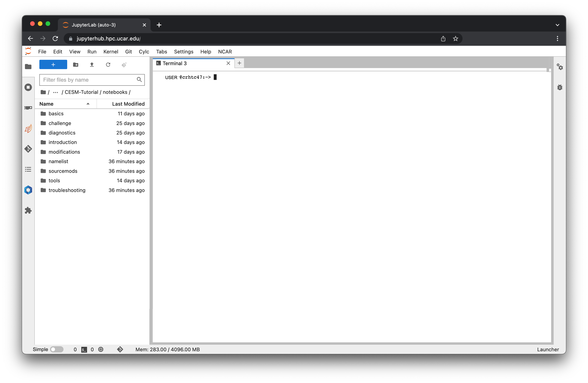The image size is (588, 383).
Task: Open a new browser tab
Action: (159, 25)
